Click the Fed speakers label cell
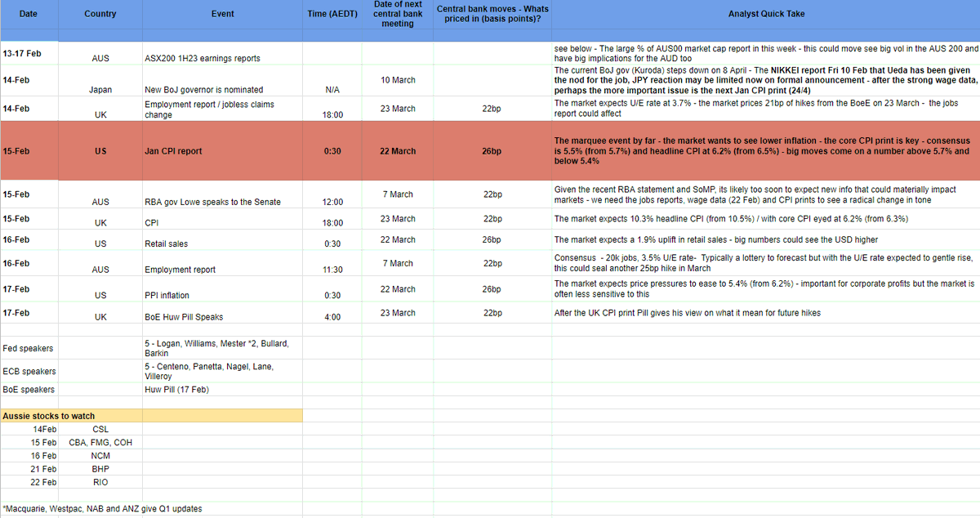Viewport: 980px width, 518px height. coord(29,348)
